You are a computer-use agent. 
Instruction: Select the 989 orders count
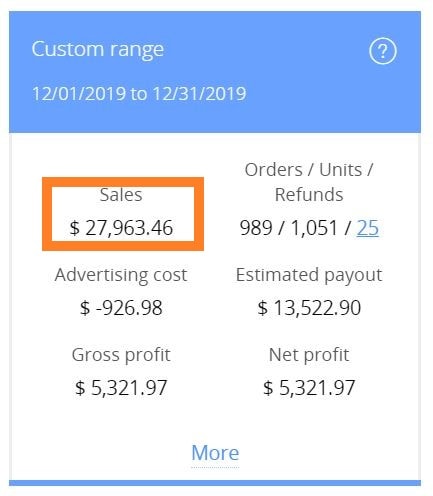(256, 228)
